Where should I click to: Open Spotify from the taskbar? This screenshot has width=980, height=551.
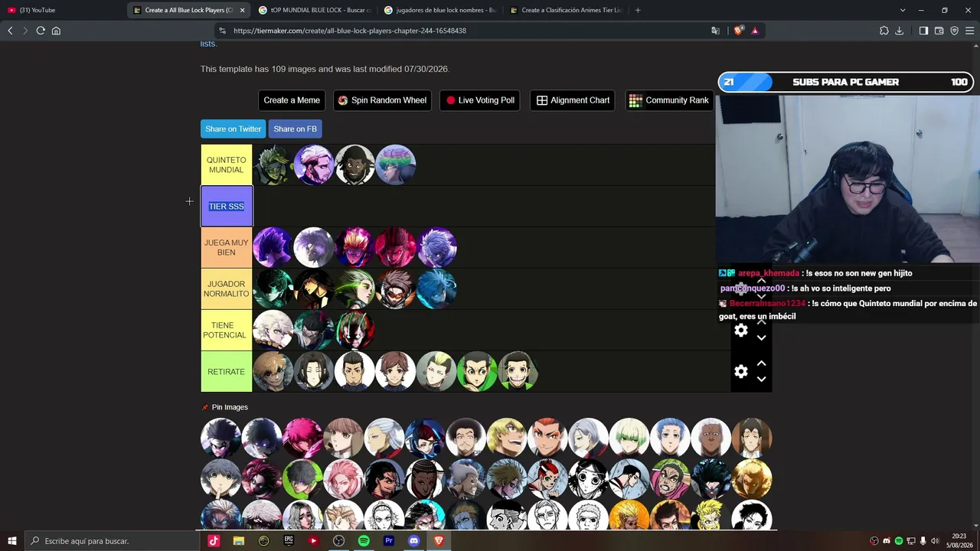tap(364, 541)
